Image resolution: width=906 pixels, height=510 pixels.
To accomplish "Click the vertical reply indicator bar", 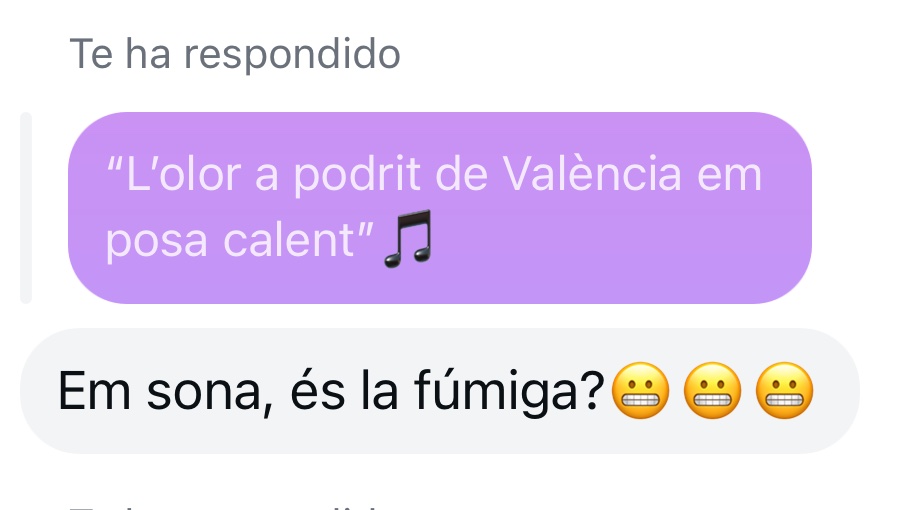I will (x=26, y=208).
